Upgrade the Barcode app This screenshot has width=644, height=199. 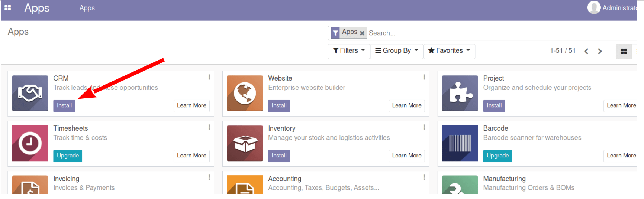pos(498,156)
